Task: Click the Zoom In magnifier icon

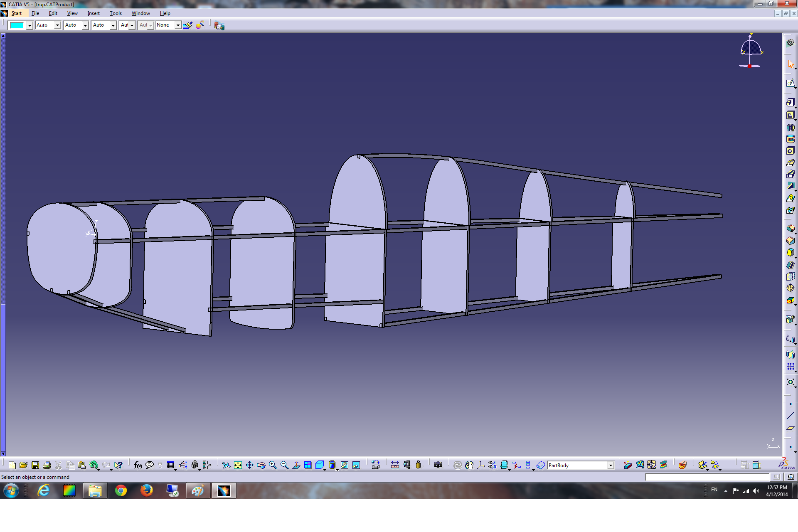Action: pyautogui.click(x=273, y=465)
